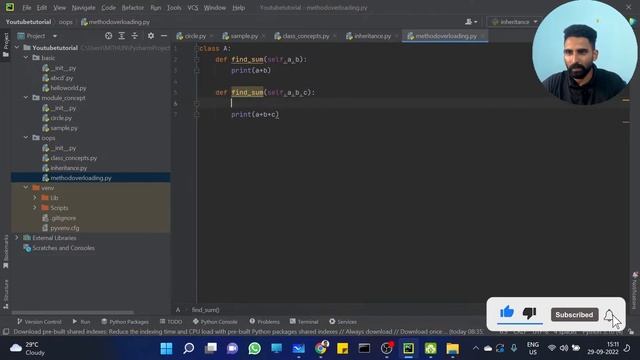Screen dimensions: 640x360
Task: Click the Subscribed button
Action: (x=574, y=315)
